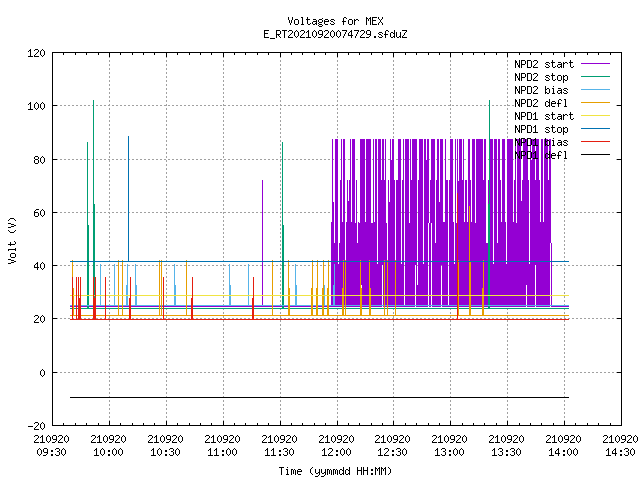The height and width of the screenshot is (480, 640).
Task: Click the NPD2 start legend label
Action: click(x=544, y=64)
